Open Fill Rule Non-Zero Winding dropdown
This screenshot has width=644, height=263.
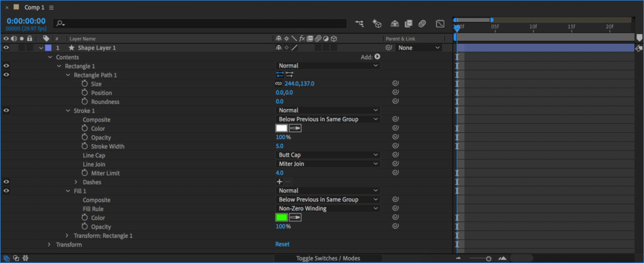327,208
